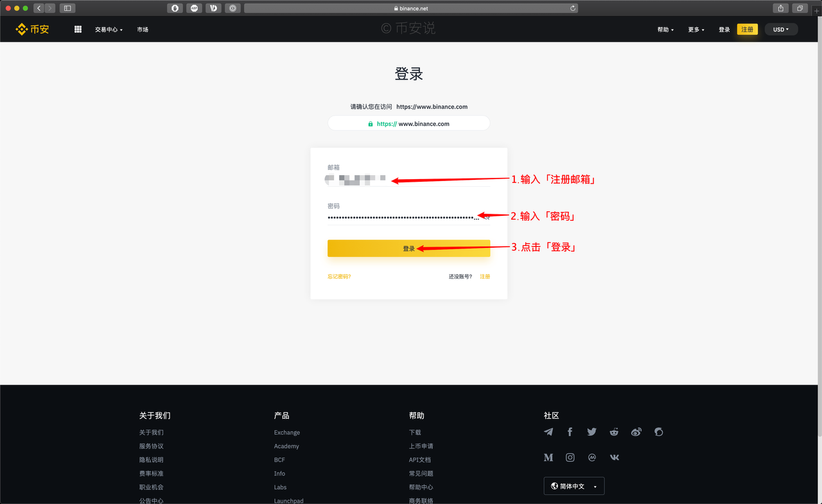The height and width of the screenshot is (504, 822).
Task: Toggle password visibility eye icon
Action: pyautogui.click(x=486, y=218)
